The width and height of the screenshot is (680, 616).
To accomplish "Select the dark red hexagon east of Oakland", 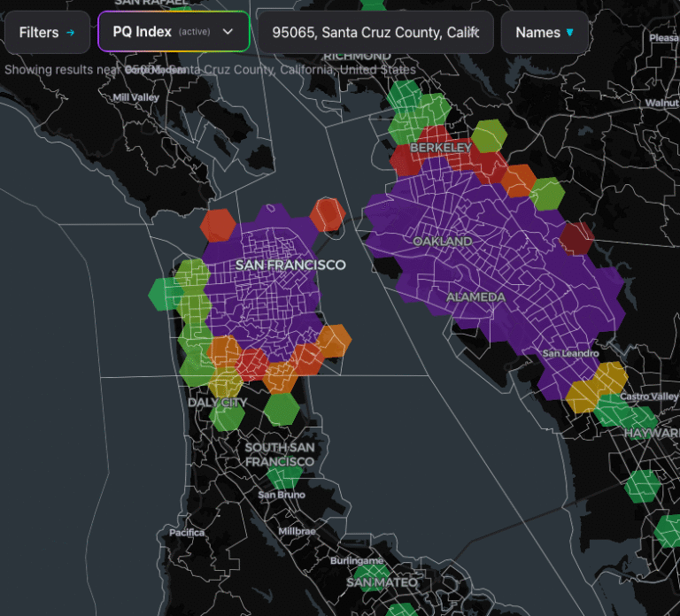I will [x=576, y=238].
